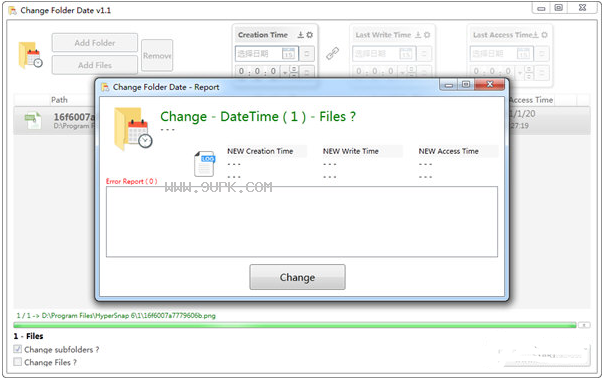Open the calendar picker in Creation Time date field
The height and width of the screenshot is (379, 603).
288,53
